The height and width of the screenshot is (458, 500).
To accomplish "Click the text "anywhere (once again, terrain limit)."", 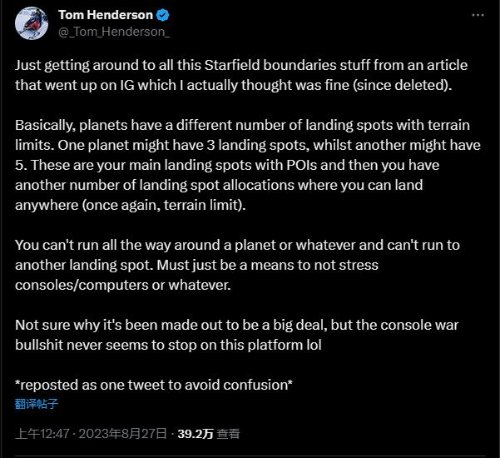I will pos(130,205).
